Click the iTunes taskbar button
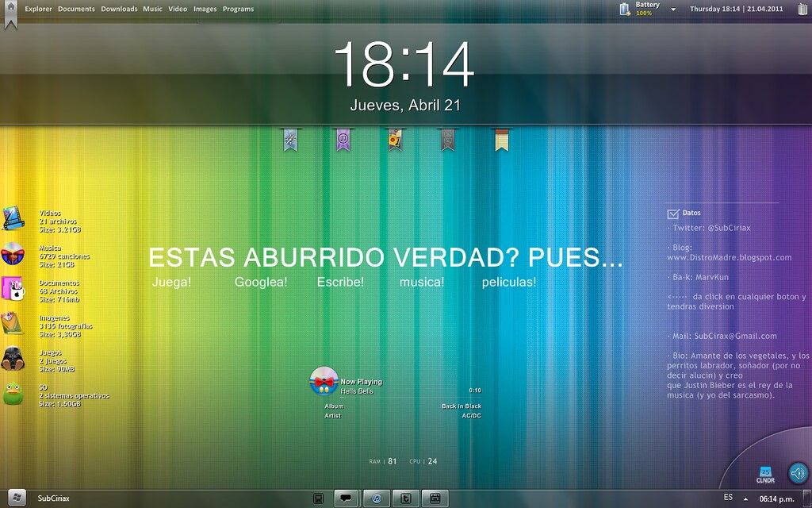Image resolution: width=812 pixels, height=508 pixels. [x=377, y=498]
